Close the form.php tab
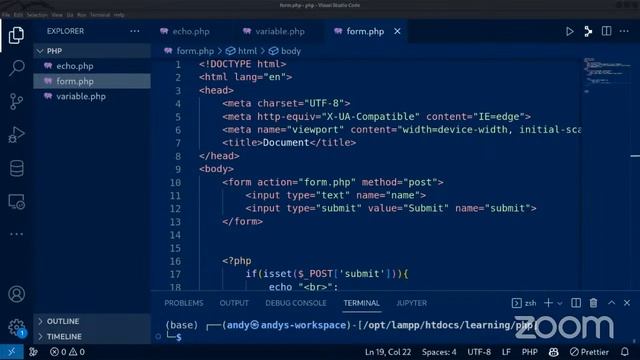Screen dimensions: 640x360 tap(397, 31)
